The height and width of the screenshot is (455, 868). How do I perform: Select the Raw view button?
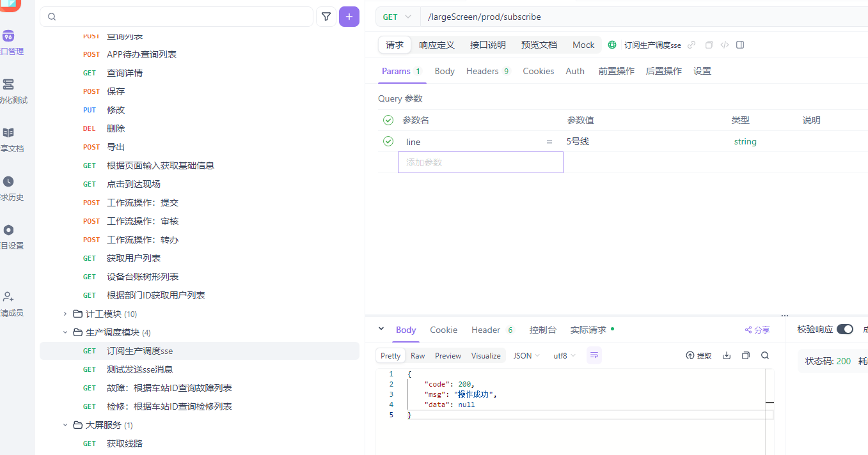click(x=418, y=355)
